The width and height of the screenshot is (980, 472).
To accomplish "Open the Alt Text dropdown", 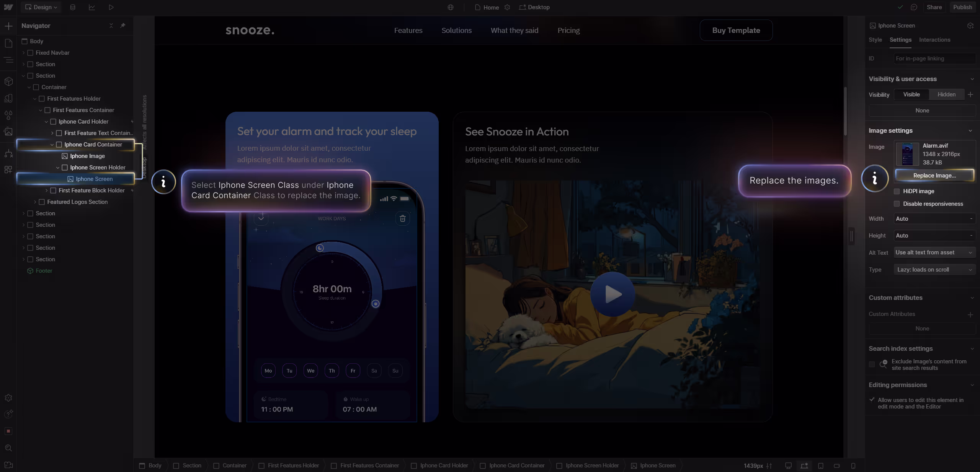I will coord(934,252).
